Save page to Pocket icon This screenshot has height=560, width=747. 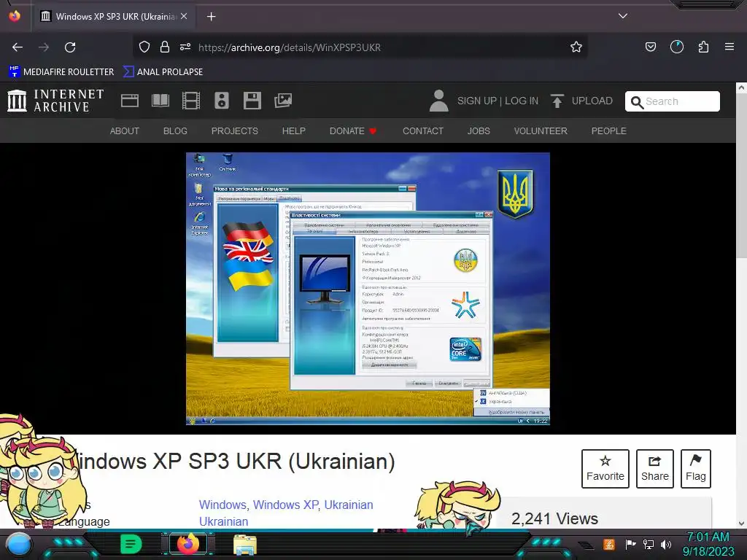pyautogui.click(x=650, y=47)
